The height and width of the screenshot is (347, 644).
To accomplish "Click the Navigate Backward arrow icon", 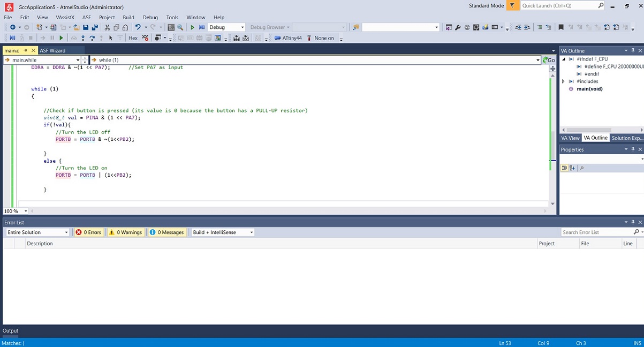I will point(12,27).
